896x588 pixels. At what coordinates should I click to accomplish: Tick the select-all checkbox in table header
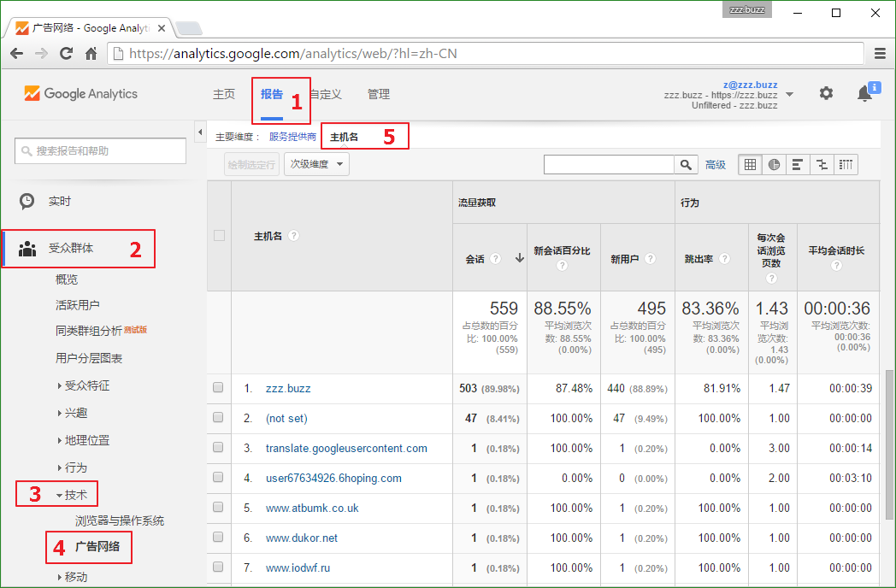219,235
